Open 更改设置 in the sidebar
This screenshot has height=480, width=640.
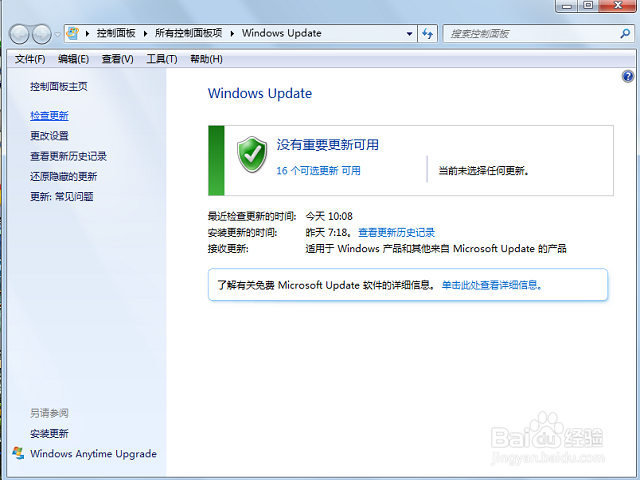tap(49, 136)
